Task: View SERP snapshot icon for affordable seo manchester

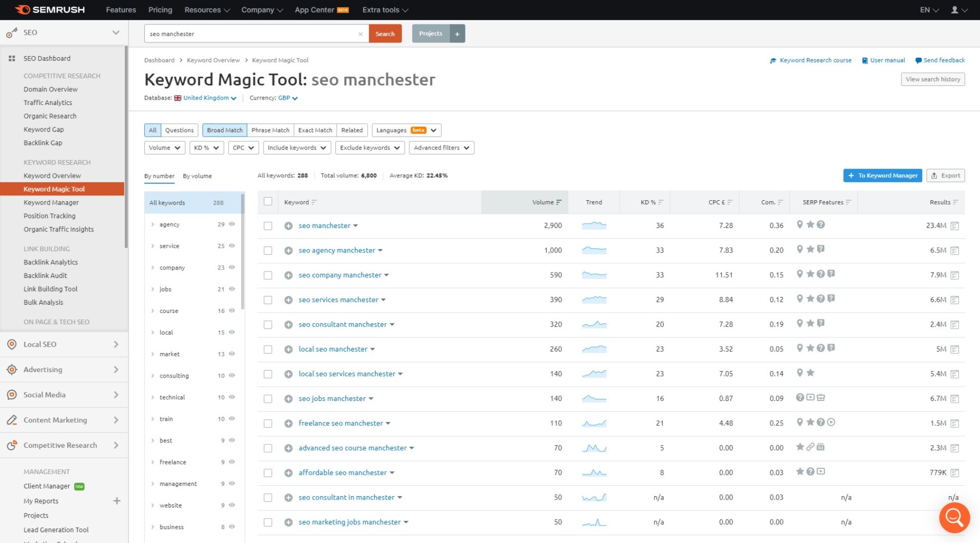Action: click(x=954, y=473)
